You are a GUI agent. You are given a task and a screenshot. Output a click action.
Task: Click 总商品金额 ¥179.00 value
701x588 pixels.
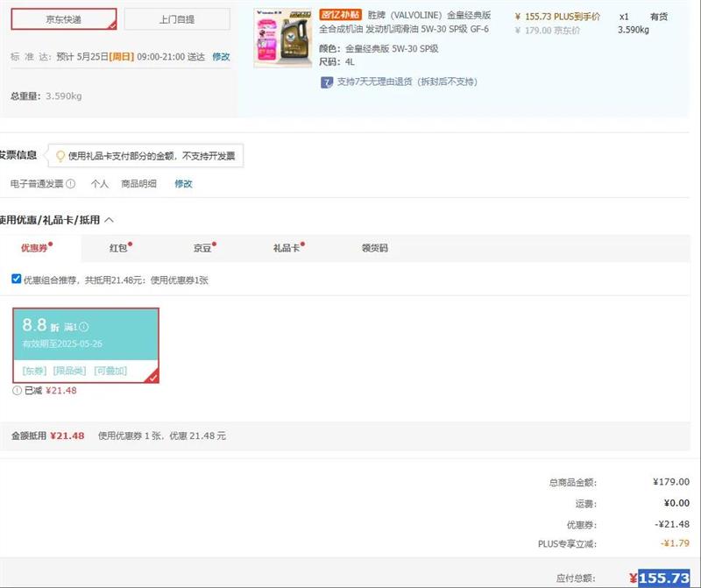671,482
